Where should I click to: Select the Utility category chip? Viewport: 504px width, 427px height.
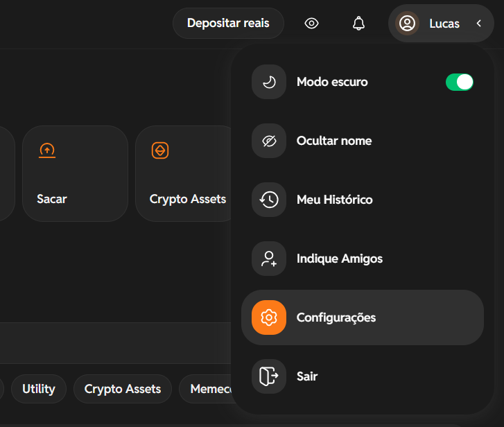pyautogui.click(x=39, y=389)
